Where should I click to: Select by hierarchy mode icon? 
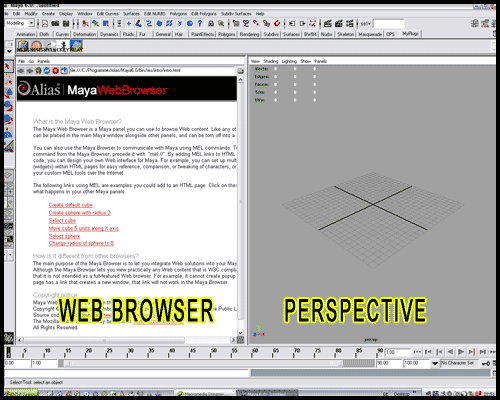85,23
